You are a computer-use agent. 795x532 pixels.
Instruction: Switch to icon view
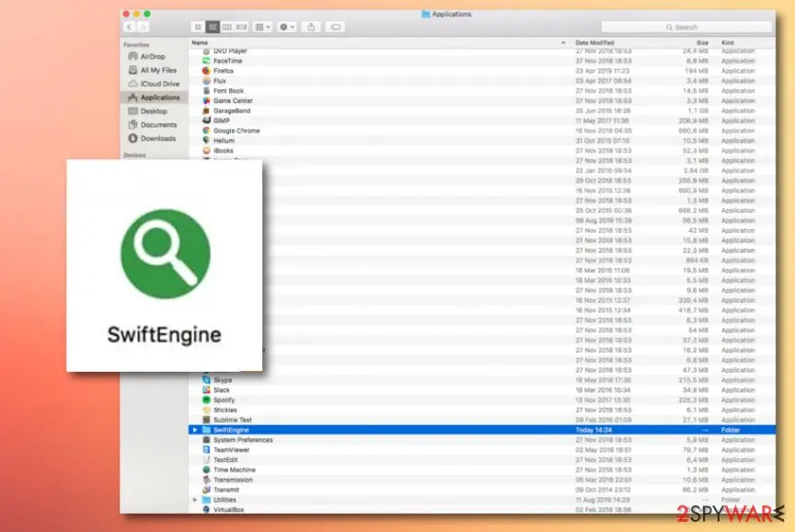pyautogui.click(x=198, y=27)
